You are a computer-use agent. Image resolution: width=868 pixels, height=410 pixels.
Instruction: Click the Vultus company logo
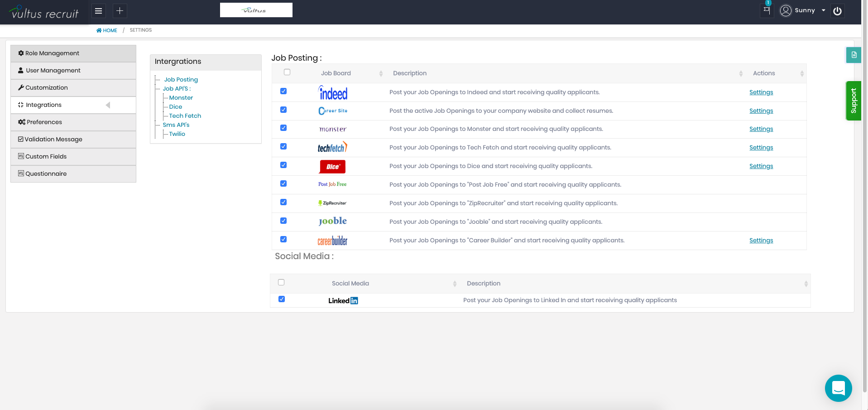click(x=256, y=10)
